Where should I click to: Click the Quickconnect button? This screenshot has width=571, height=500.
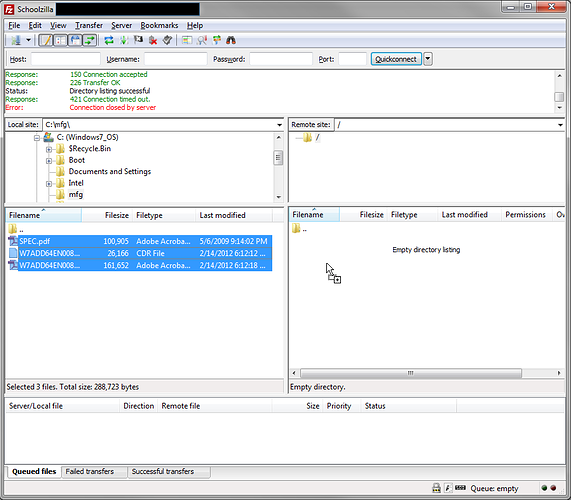396,59
